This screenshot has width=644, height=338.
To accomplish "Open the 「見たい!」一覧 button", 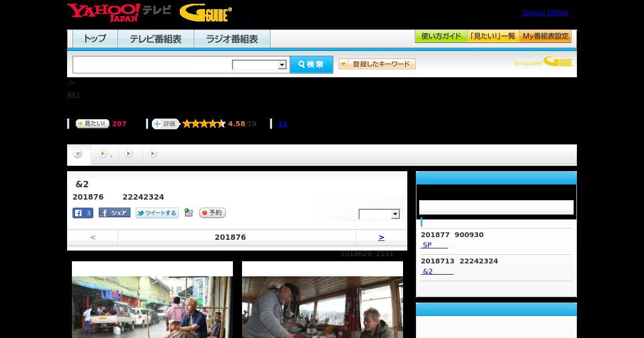I will [x=493, y=36].
